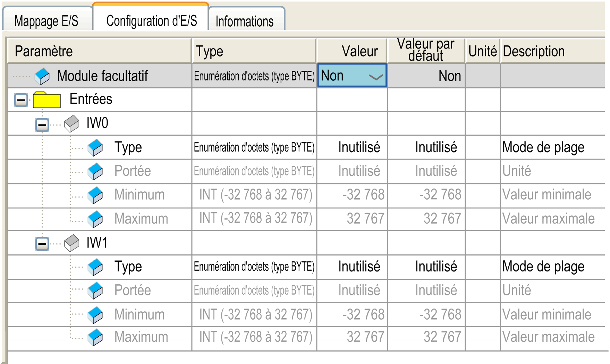
Task: Open the Module facultatif value dropdown
Action: click(x=375, y=77)
